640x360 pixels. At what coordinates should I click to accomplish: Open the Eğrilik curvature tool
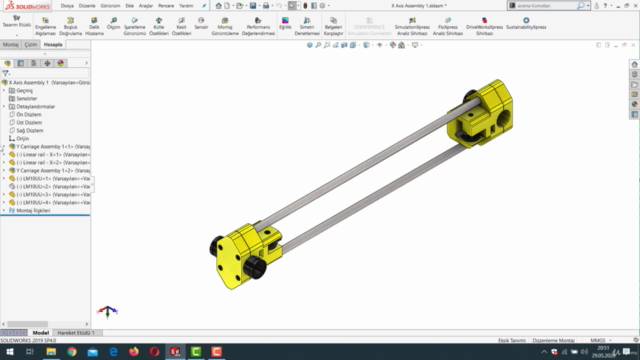(285, 24)
